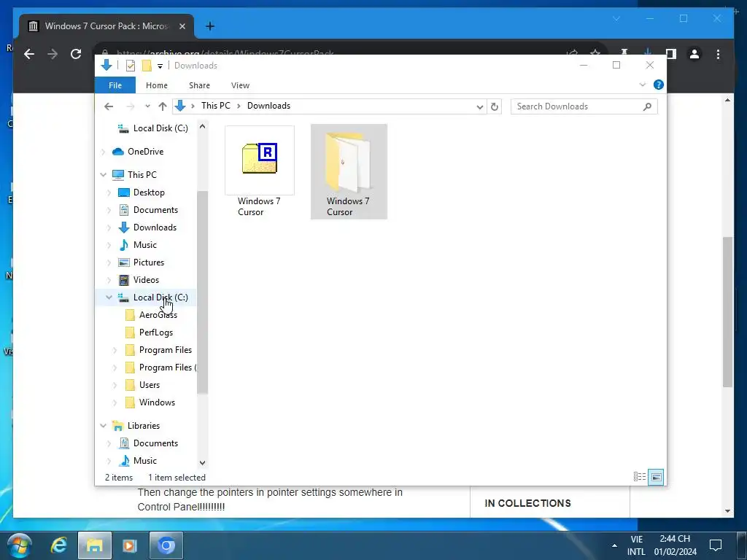Collapse the Libraries tree node
Viewport: 747px width, 560px height.
[104, 426]
